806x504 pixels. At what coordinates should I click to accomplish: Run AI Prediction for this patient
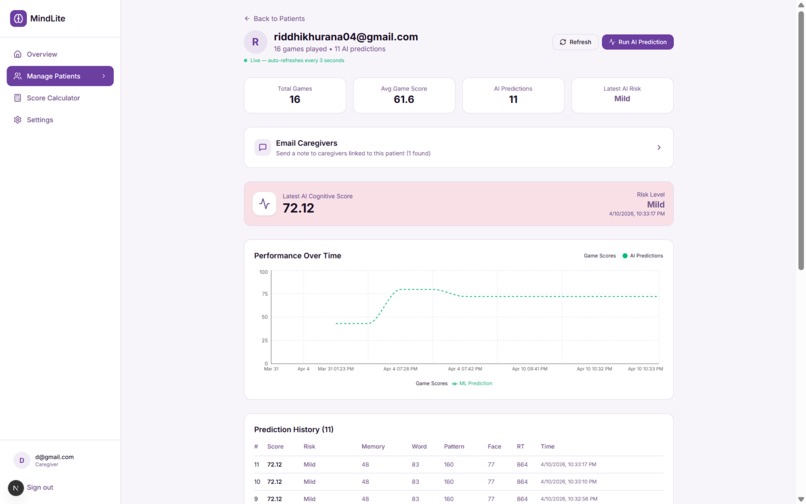click(637, 42)
